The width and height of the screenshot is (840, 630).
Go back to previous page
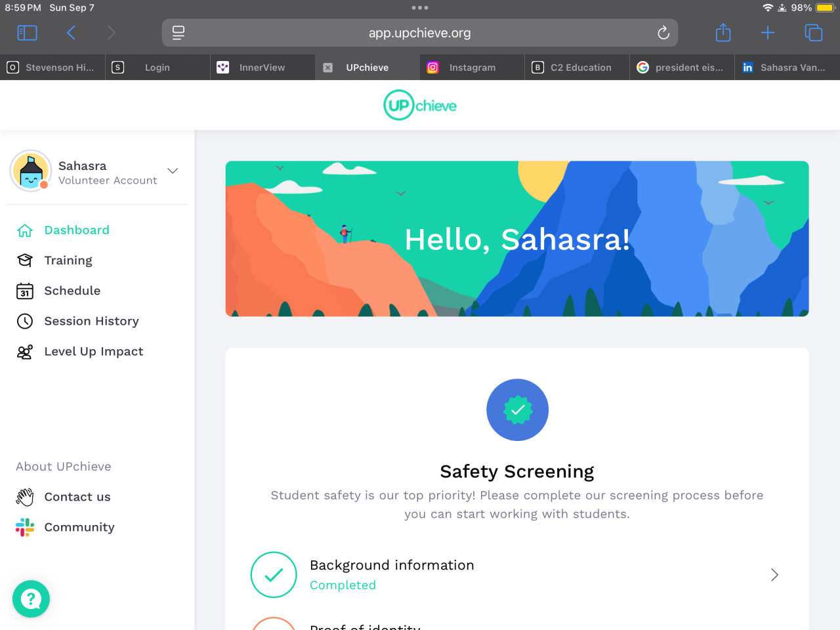coord(71,33)
